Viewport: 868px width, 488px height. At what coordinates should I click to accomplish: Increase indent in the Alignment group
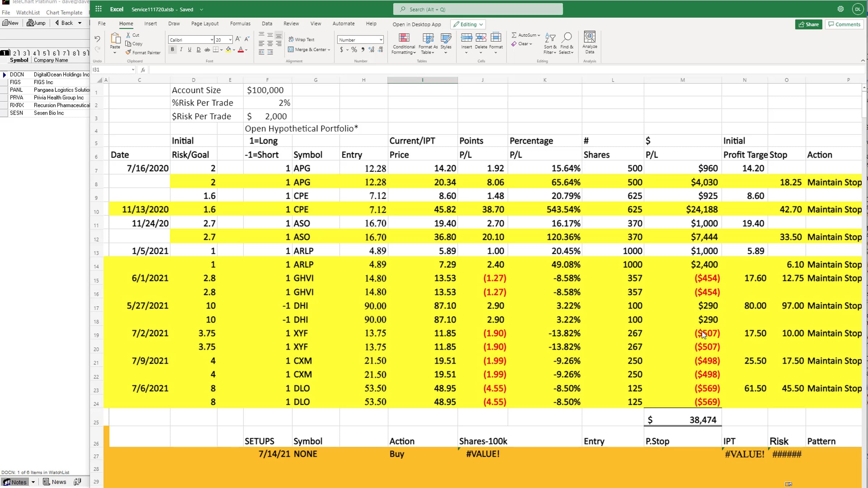[270, 52]
